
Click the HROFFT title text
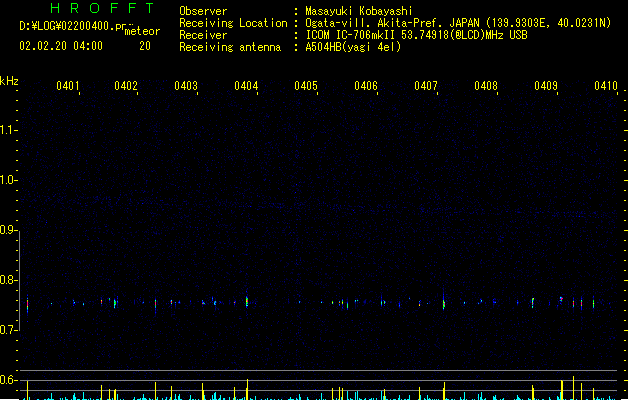[x=102, y=8]
